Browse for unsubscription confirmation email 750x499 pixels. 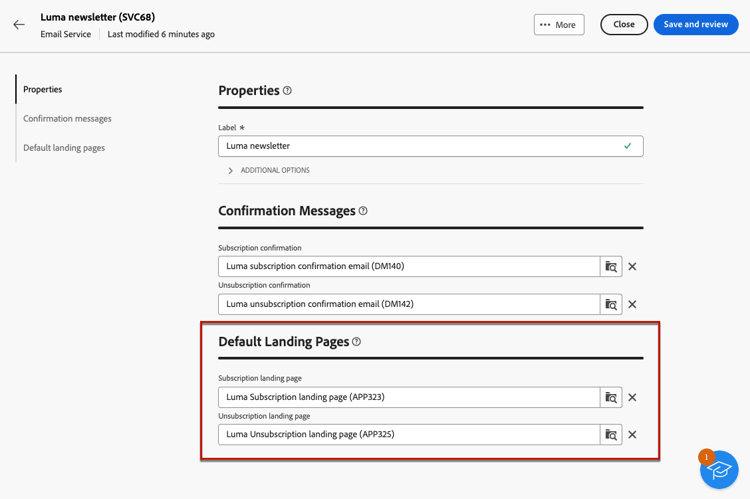611,304
